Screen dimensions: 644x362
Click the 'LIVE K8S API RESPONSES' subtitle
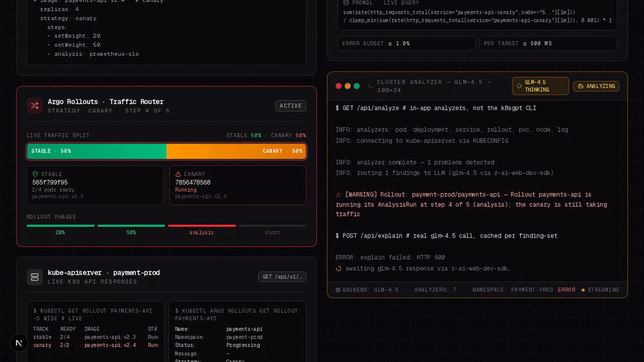point(92,282)
